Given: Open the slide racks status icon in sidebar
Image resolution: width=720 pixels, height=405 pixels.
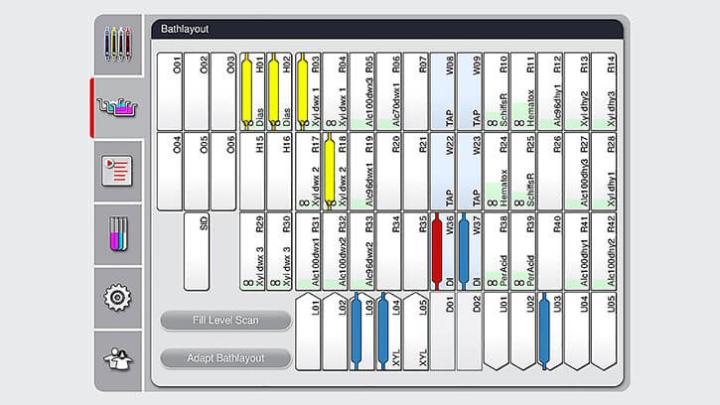Looking at the screenshot, I should pyautogui.click(x=118, y=44).
